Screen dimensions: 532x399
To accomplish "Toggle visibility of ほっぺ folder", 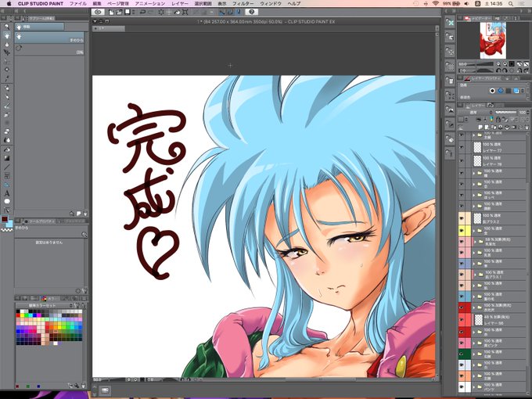I will tap(461, 195).
